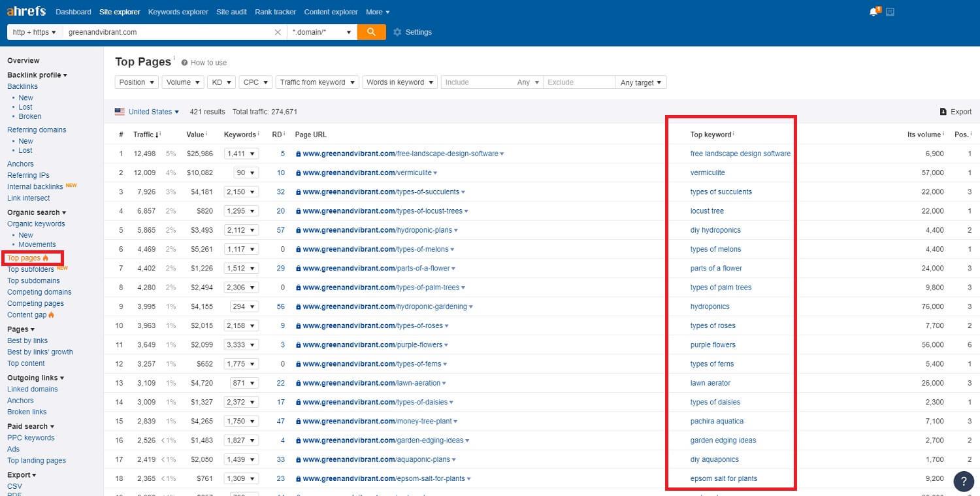Click the info icon beside Top keyword
The height and width of the screenshot is (496, 980).
(x=734, y=134)
